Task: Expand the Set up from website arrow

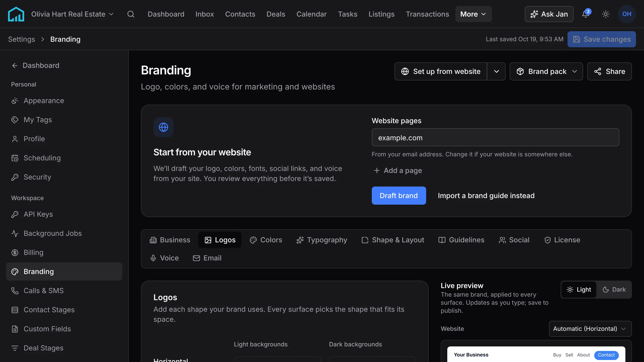Action: (496, 71)
